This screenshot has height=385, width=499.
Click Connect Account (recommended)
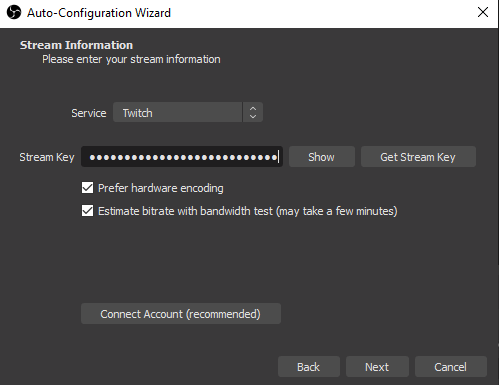181,314
